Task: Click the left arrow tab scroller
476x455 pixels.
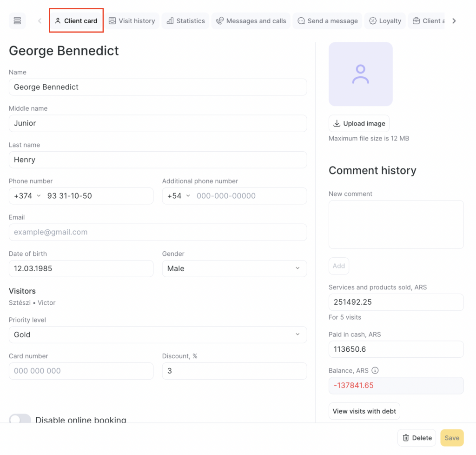Action: 40,21
